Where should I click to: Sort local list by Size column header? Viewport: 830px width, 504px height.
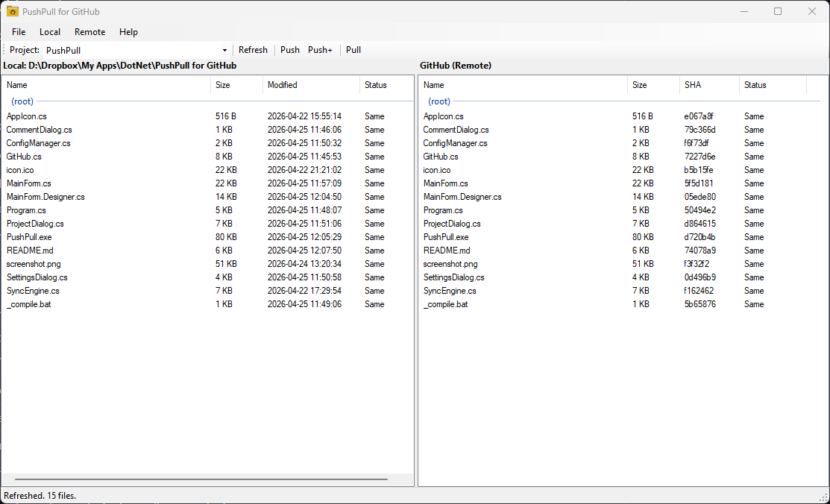click(x=236, y=85)
